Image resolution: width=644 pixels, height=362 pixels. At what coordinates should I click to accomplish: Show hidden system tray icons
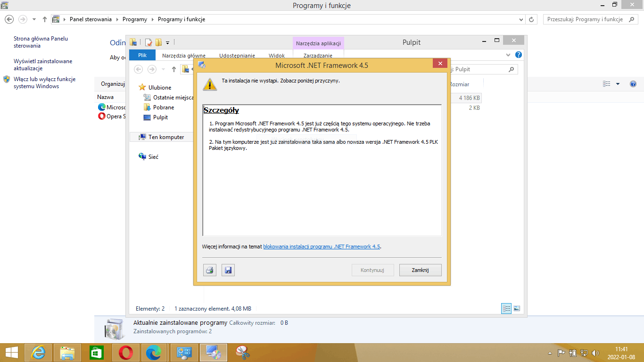[550, 353]
